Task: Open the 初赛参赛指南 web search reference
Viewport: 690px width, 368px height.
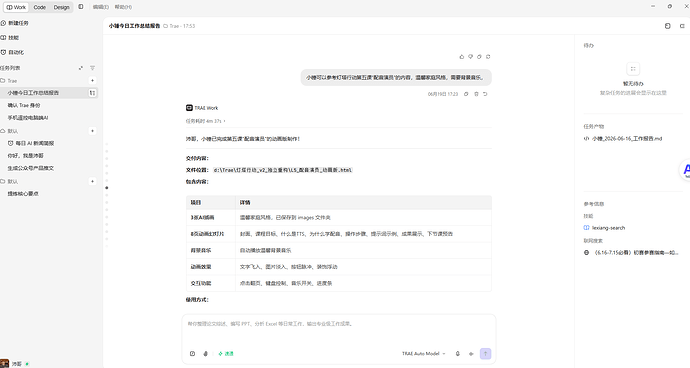Action: point(631,253)
